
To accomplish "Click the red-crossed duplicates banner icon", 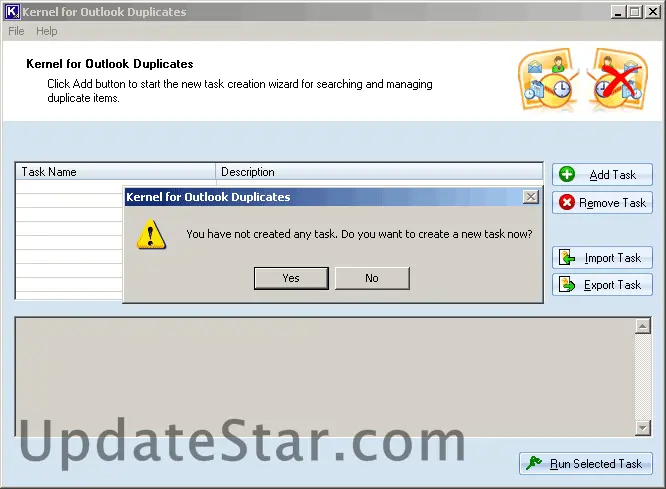I will [618, 79].
